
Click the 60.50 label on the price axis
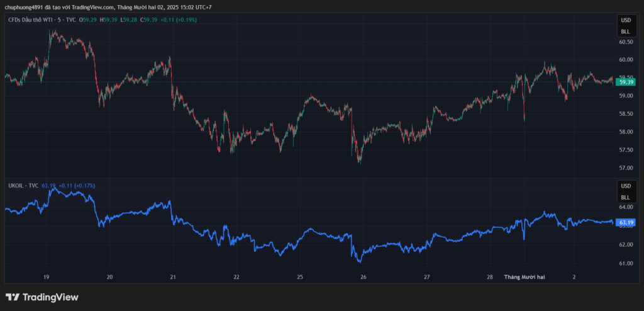pyautogui.click(x=625, y=42)
